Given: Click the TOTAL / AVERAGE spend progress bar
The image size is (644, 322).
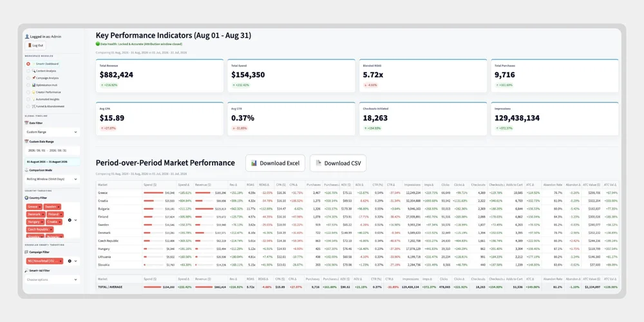Looking at the screenshot, I should coord(153,287).
